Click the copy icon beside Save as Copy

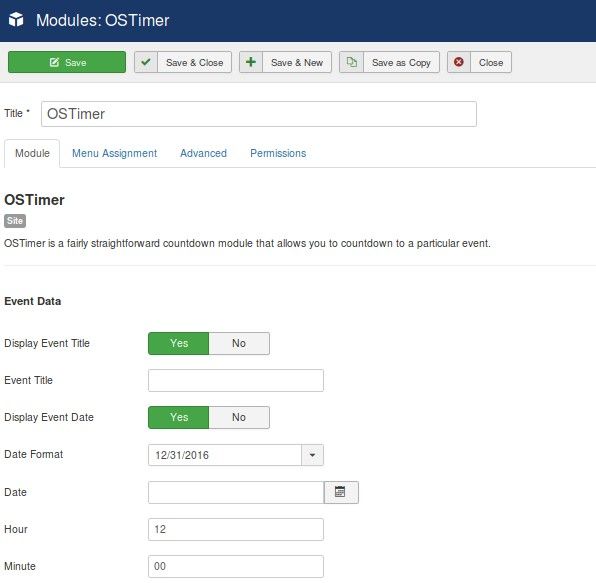352,62
